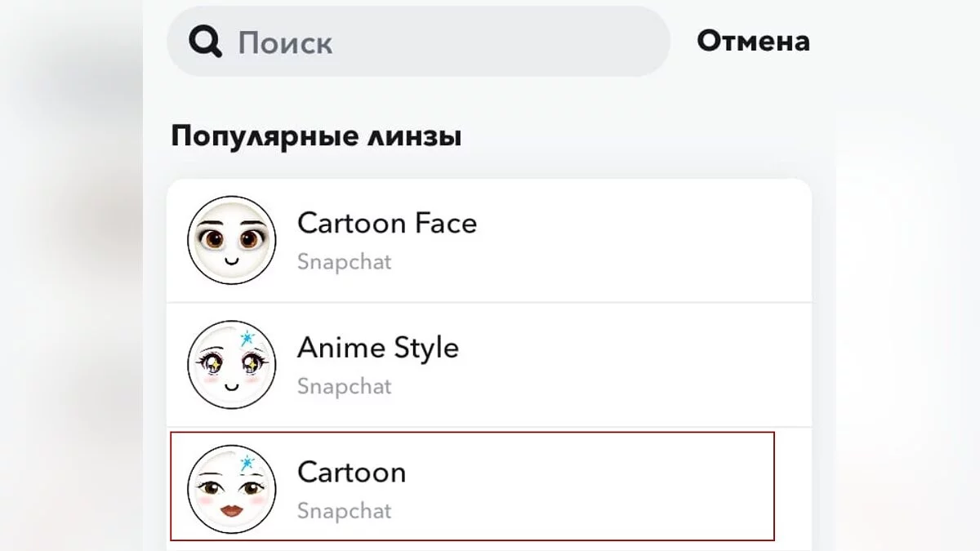
Task: Select the Cartoon Face lens icon
Action: 232,240
